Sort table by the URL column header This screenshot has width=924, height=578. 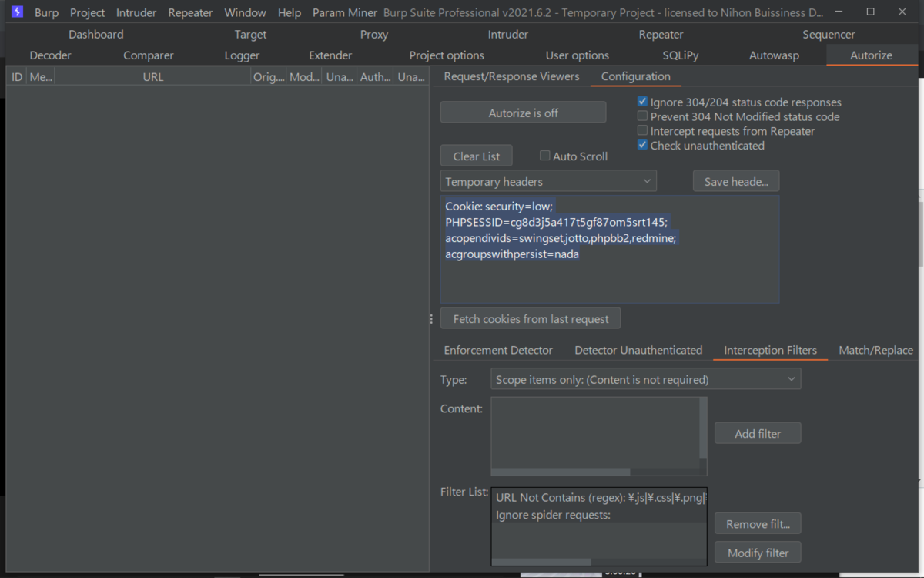click(152, 76)
